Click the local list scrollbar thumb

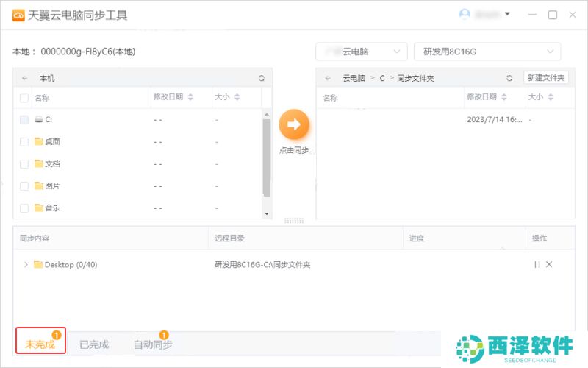(x=267, y=158)
